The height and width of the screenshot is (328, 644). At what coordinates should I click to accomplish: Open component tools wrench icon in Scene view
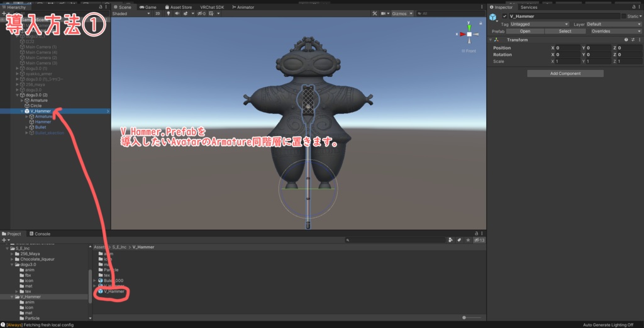click(375, 14)
